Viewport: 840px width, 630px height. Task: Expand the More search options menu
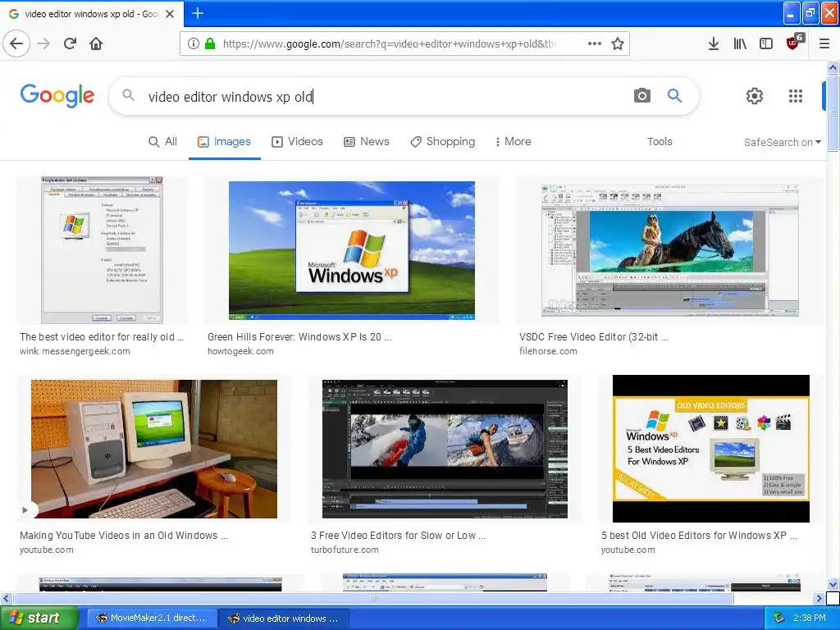pyautogui.click(x=514, y=141)
